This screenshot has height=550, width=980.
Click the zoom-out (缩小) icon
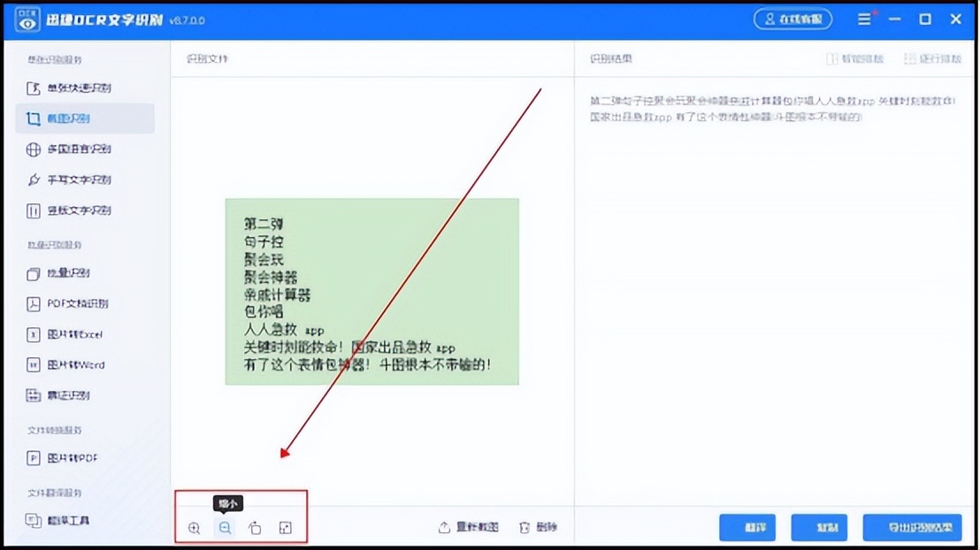pos(225,527)
